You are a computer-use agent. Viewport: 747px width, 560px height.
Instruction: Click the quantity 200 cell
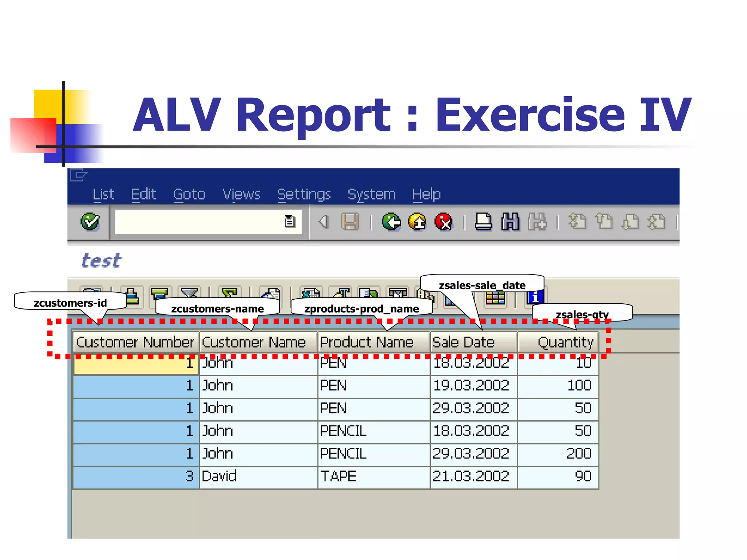[x=558, y=454]
